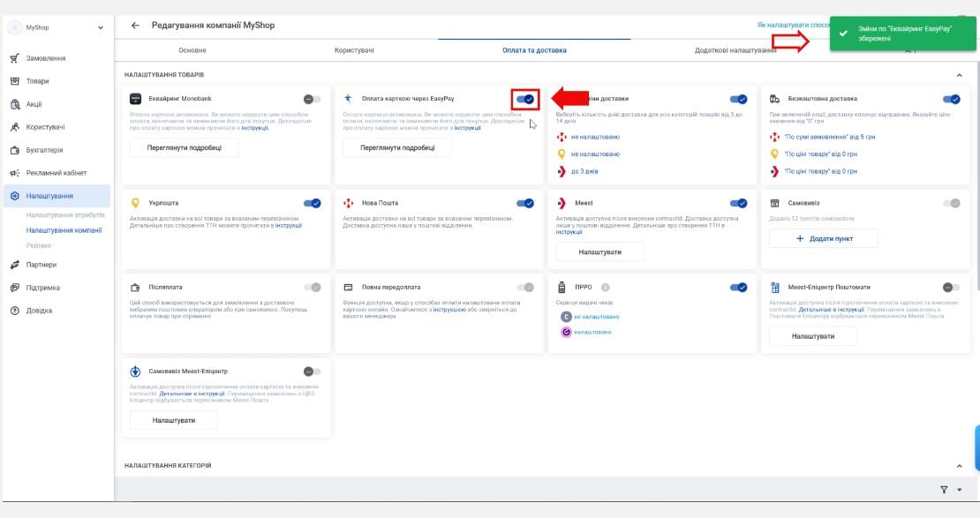980x518 pixels.
Task: Enable the Самовивіз Meest-Епіцентр toggle
Action: pyautogui.click(x=312, y=372)
